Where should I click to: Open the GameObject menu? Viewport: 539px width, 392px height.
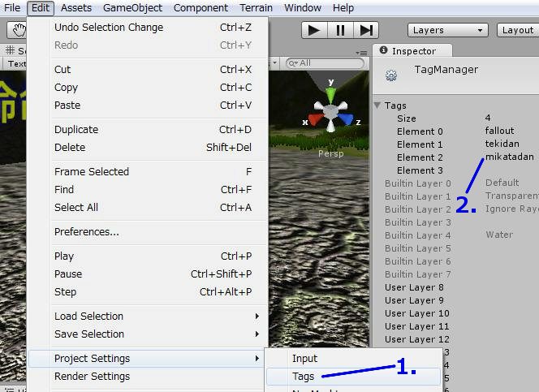pos(132,7)
